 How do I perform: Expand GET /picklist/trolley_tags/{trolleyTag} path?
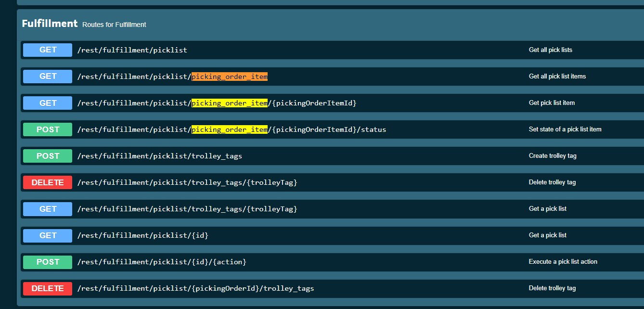click(x=187, y=209)
